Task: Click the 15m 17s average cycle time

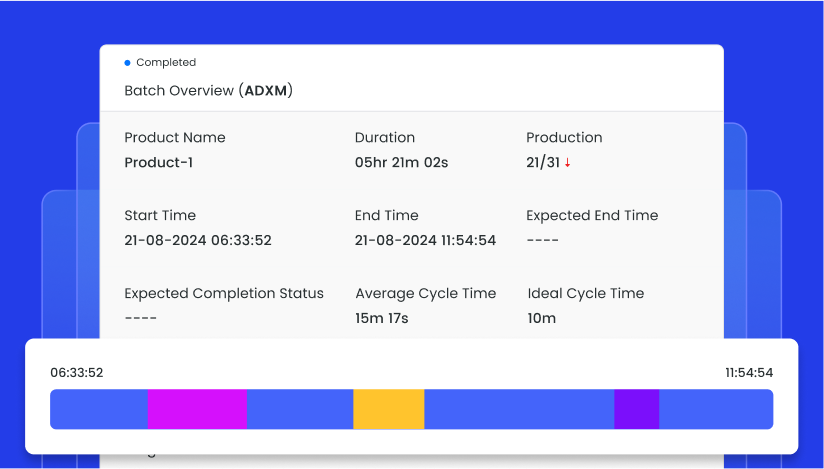Action: point(382,318)
